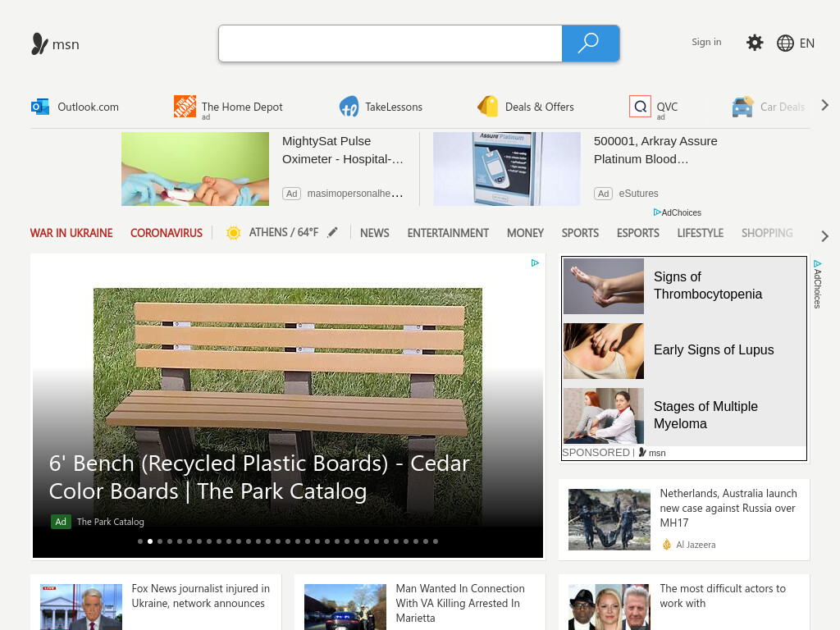Click the Deals & Offers tag icon
The width and height of the screenshot is (840, 630).
click(488, 106)
